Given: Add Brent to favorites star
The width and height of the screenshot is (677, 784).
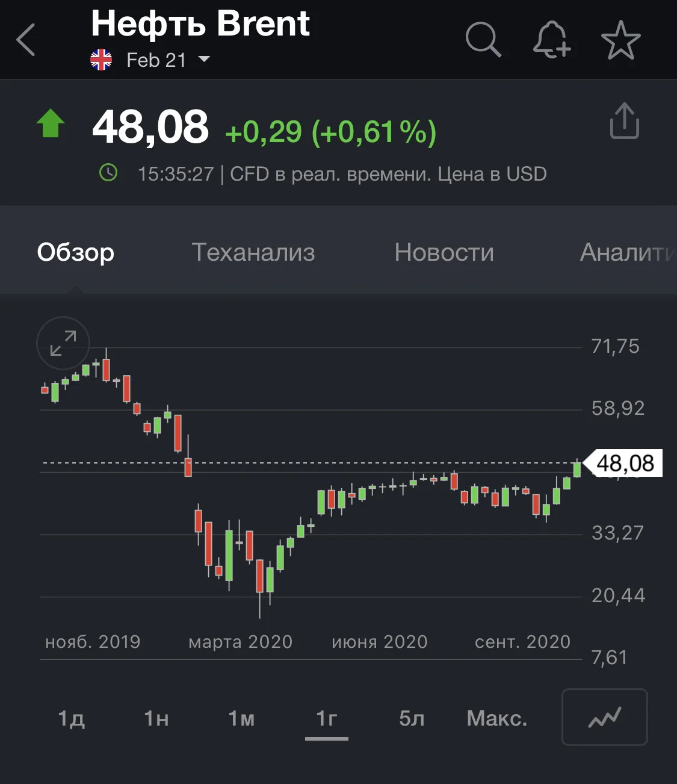Looking at the screenshot, I should click(620, 40).
